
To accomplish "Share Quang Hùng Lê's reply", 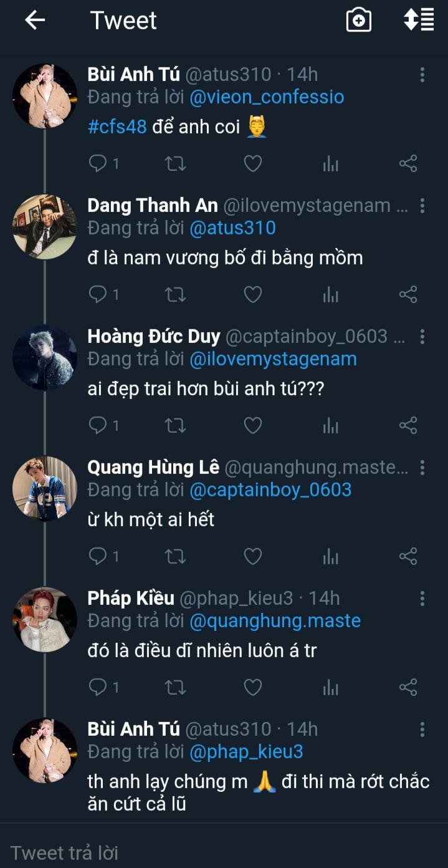I will pyautogui.click(x=408, y=556).
